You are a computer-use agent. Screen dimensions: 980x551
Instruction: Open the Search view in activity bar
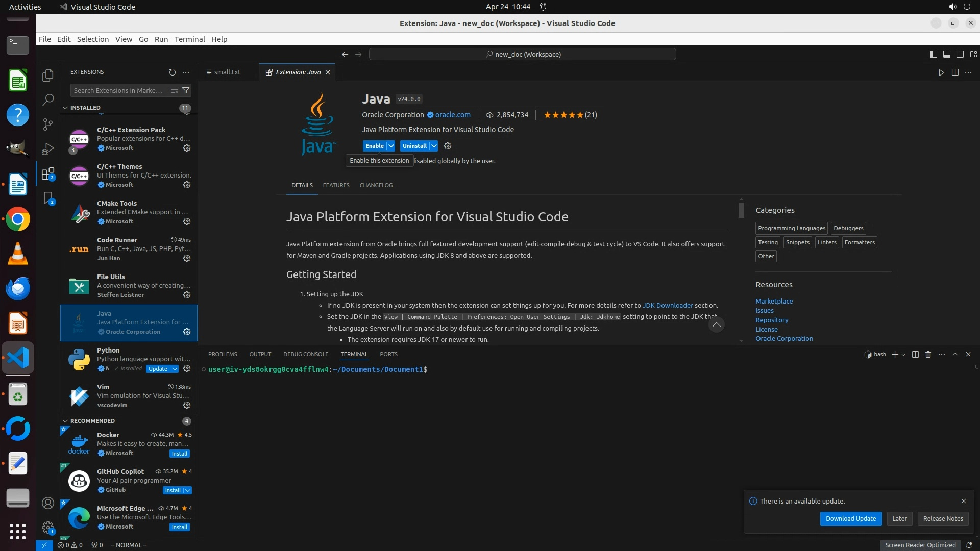coord(48,99)
